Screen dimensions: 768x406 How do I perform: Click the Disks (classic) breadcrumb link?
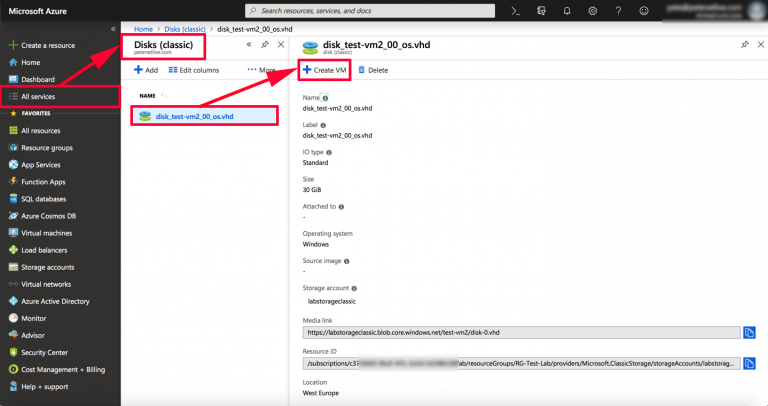[x=185, y=29]
